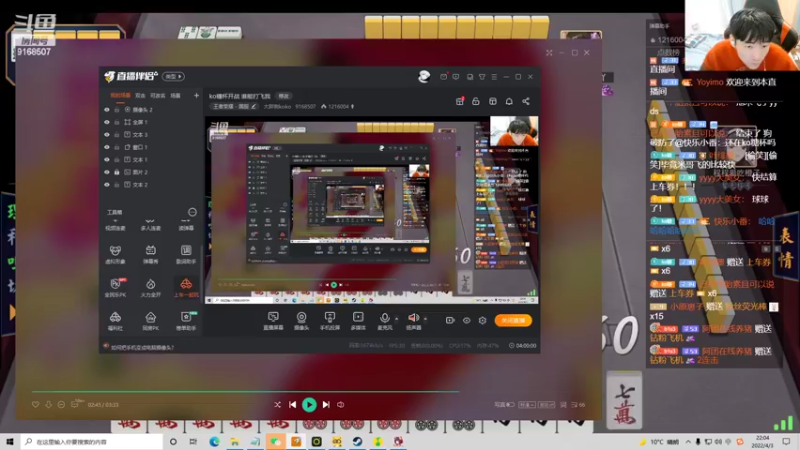Choose 手机投屏 phone casting source
The width and height of the screenshot is (800, 450).
coord(330,321)
